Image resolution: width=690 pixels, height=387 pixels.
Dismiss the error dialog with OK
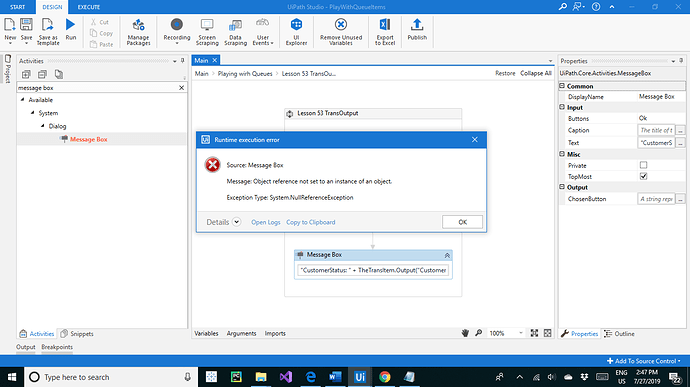point(462,222)
